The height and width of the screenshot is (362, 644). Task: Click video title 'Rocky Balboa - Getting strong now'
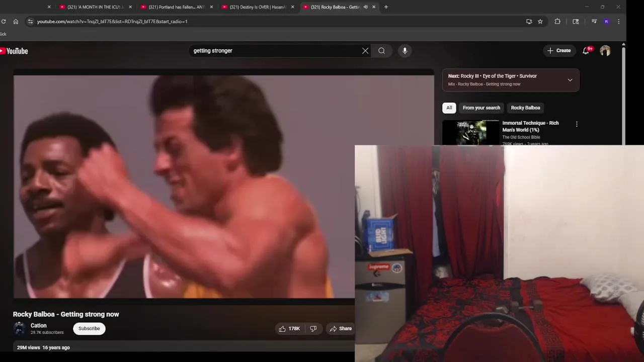(x=66, y=314)
